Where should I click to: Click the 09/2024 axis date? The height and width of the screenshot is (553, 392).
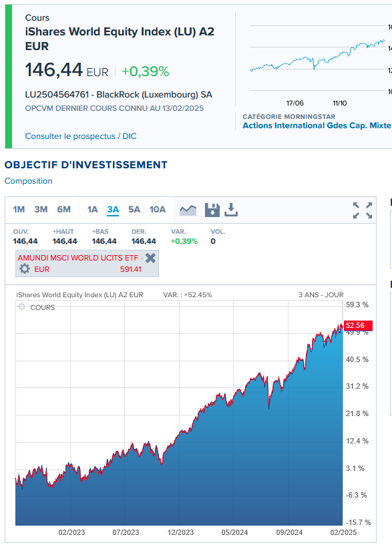pyautogui.click(x=289, y=532)
